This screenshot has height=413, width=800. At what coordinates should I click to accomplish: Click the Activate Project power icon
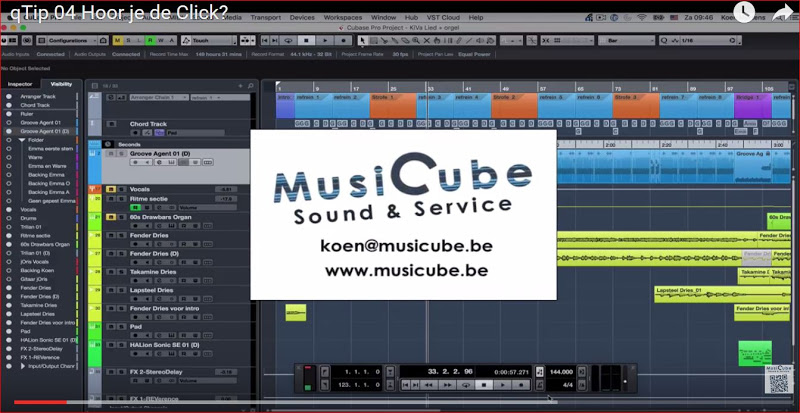(x=4, y=40)
